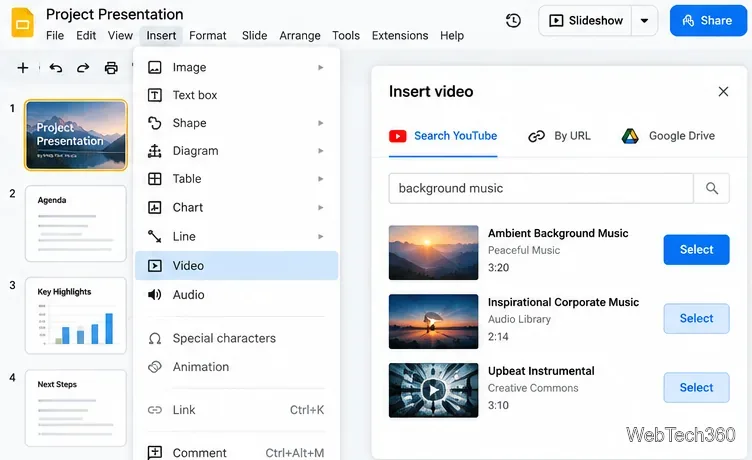Start the Slideshow
The width and height of the screenshot is (752, 460).
click(x=585, y=21)
